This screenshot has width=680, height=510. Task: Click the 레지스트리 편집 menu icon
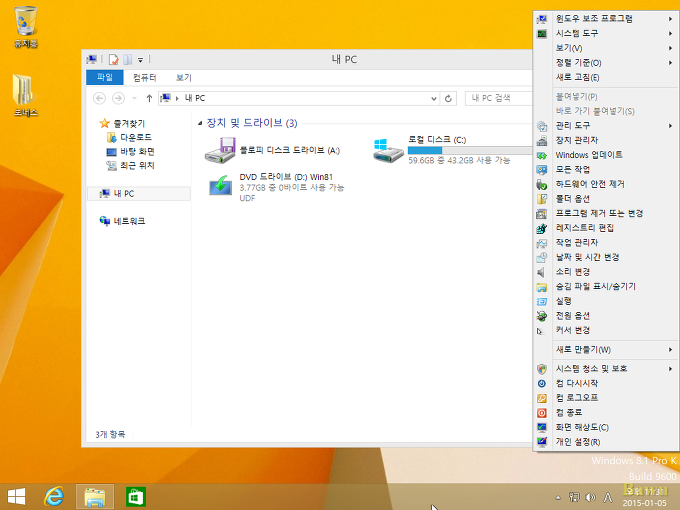[542, 228]
